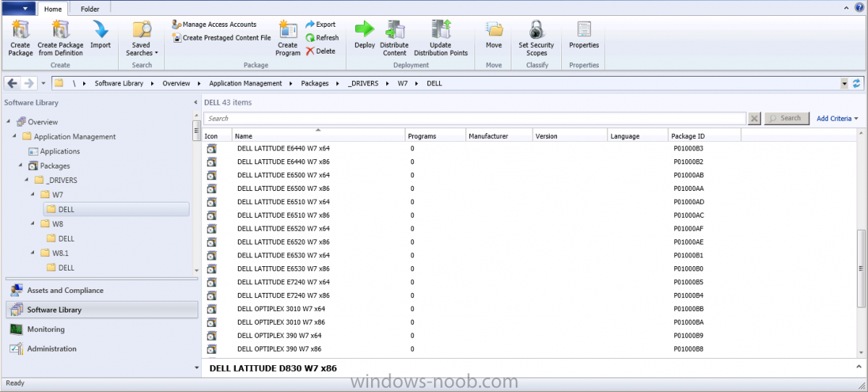
Task: Select DELL OPTIPLEX 3010 W7 x64 row
Action: click(529, 309)
